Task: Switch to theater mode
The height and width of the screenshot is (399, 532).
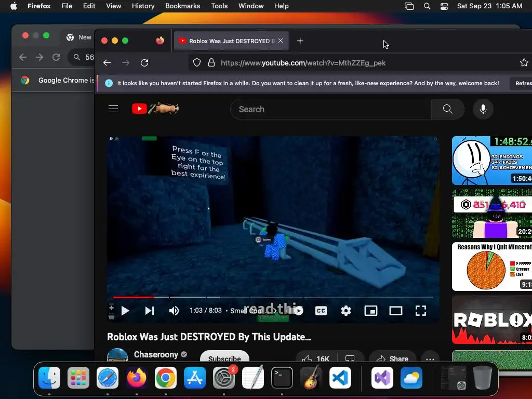Action: coord(395,311)
